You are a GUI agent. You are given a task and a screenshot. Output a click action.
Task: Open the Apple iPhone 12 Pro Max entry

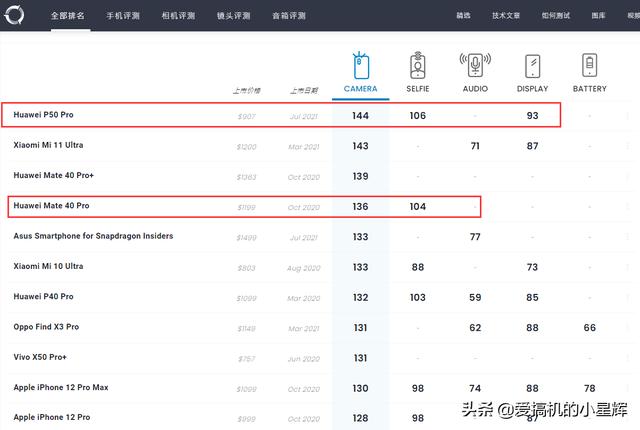(x=61, y=387)
